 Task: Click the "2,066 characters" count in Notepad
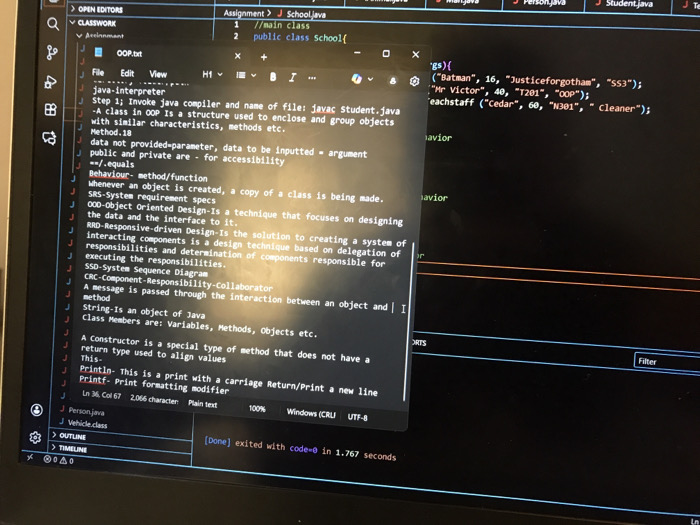tap(154, 399)
